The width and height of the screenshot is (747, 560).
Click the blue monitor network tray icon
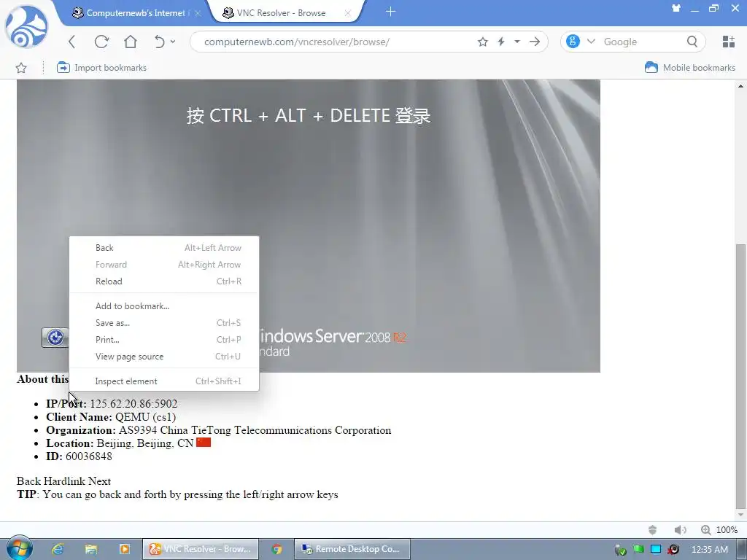[656, 550]
